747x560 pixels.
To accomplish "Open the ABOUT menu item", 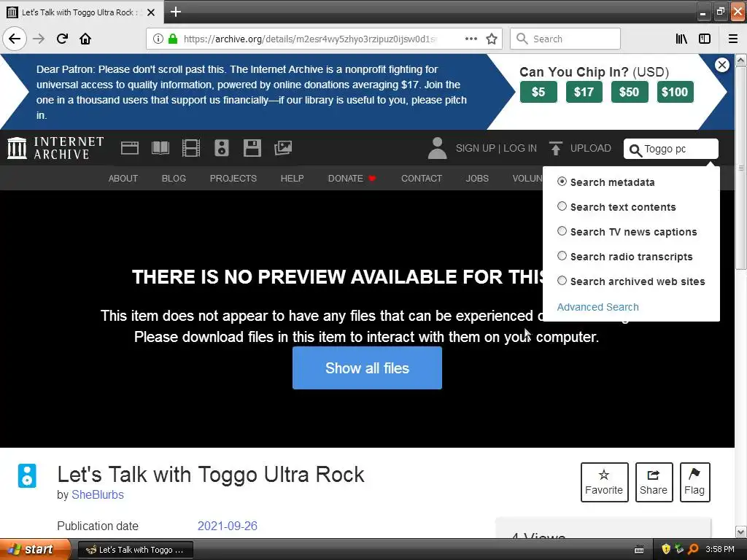I will point(123,178).
